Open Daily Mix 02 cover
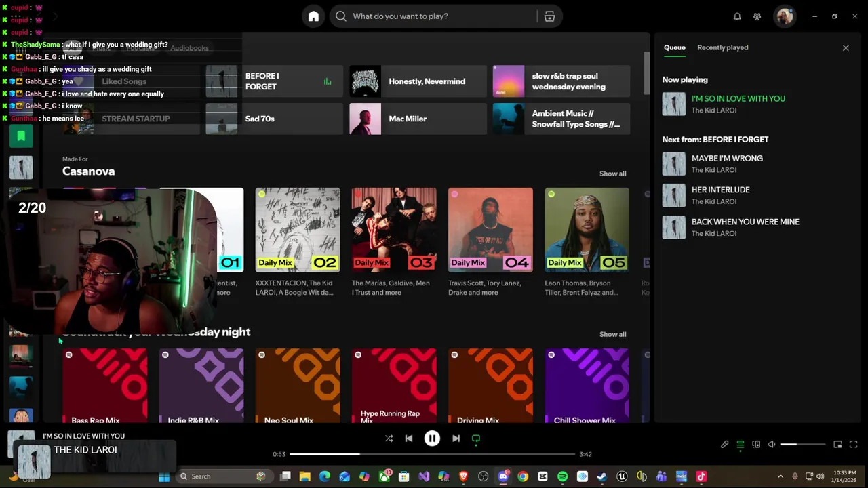 pos(298,230)
